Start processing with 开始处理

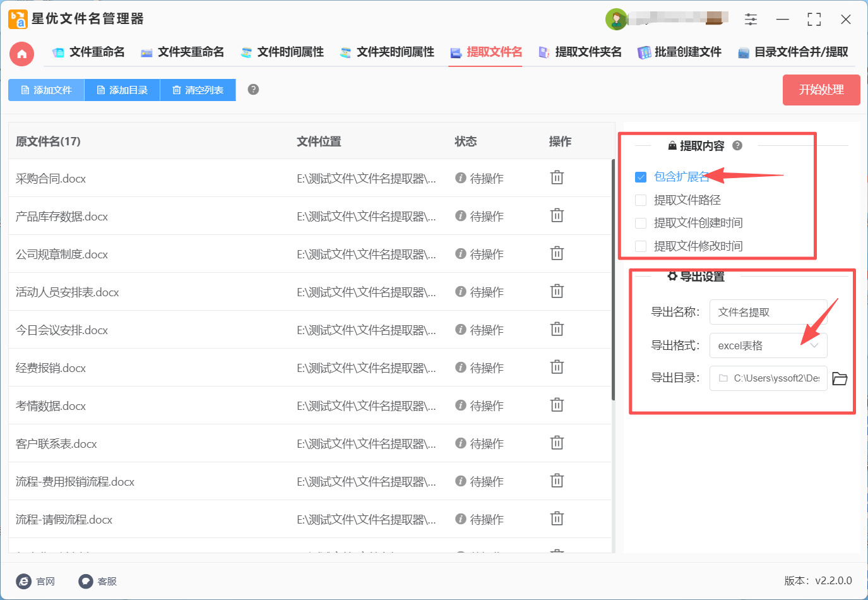[821, 90]
